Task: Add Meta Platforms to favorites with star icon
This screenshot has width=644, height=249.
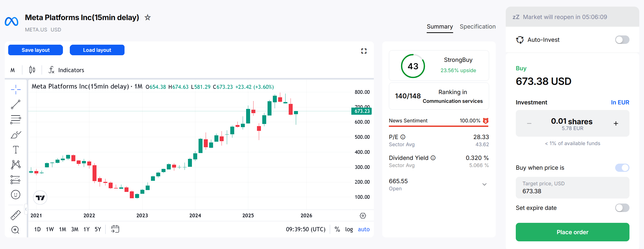Action: pos(148,17)
